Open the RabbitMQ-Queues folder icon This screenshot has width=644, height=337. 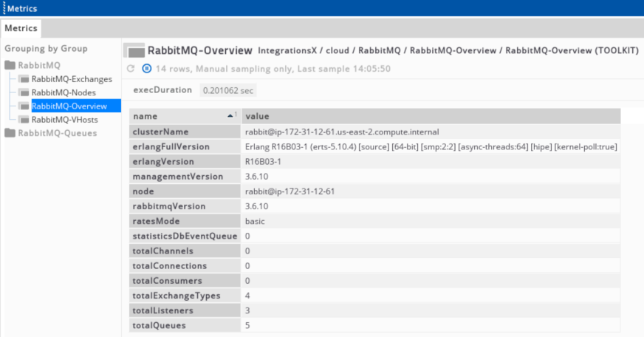tap(10, 133)
